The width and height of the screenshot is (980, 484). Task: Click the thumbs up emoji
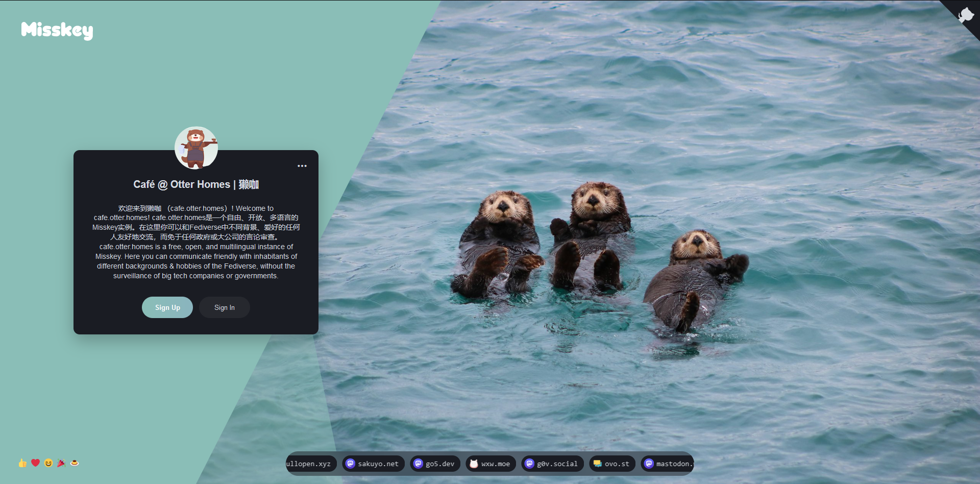(22, 463)
